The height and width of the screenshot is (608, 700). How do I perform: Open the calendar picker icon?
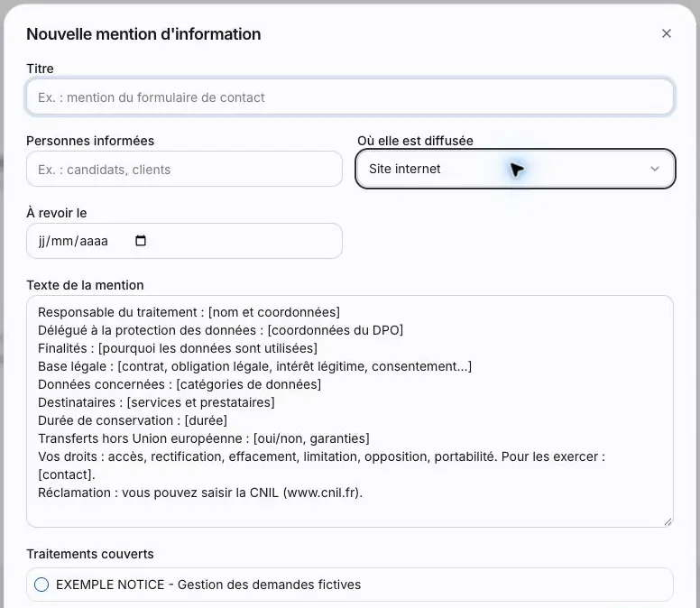[141, 241]
